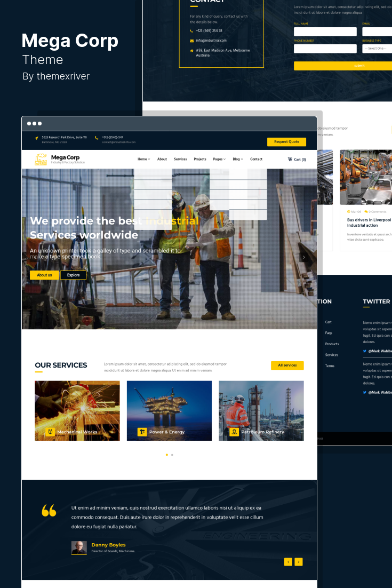Image resolution: width=392 pixels, height=588 pixels.
Task: Go to the next testimonial arrow
Action: pyautogui.click(x=298, y=562)
